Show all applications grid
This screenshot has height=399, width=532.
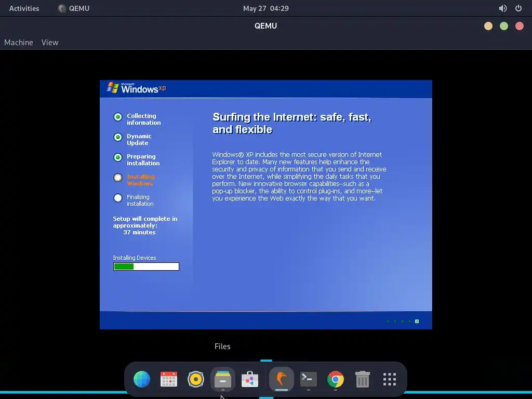[390, 379]
